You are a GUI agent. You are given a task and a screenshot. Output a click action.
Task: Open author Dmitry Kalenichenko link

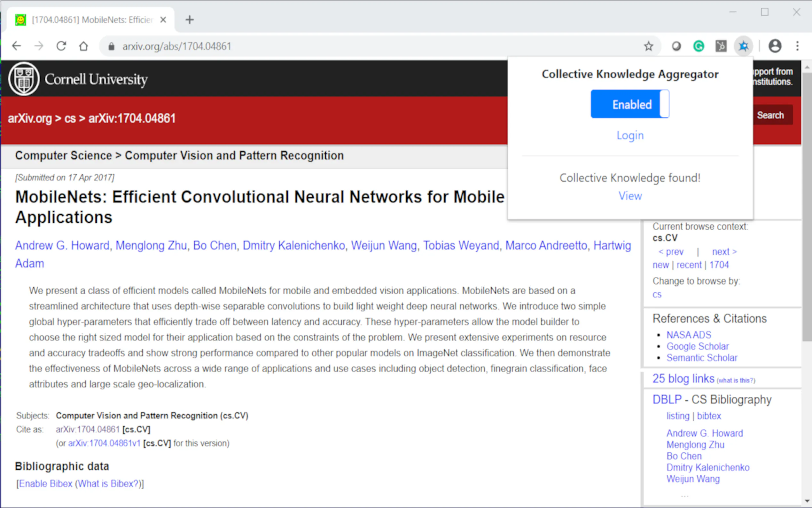tap(294, 245)
